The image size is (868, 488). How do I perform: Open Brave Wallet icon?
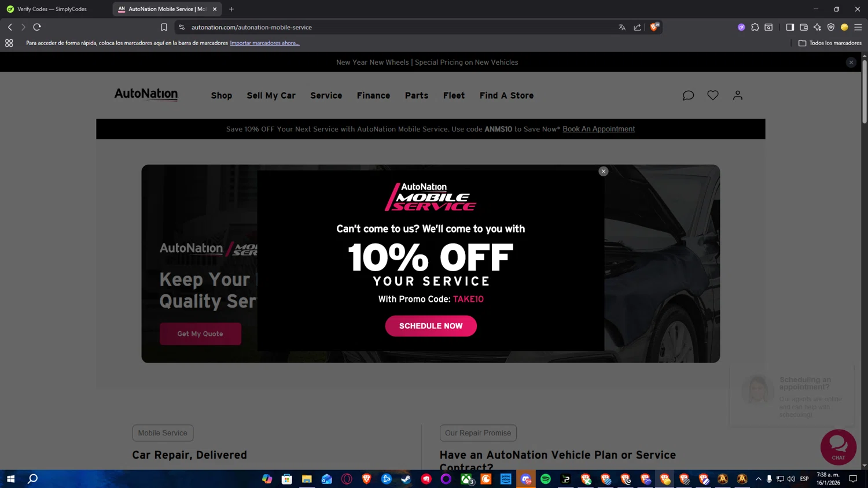[x=804, y=27]
